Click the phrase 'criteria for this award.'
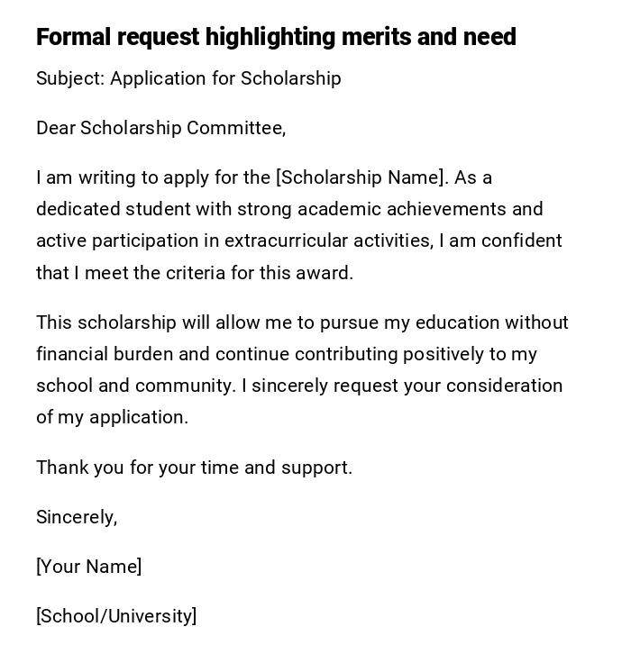The image size is (631, 672). click(260, 273)
